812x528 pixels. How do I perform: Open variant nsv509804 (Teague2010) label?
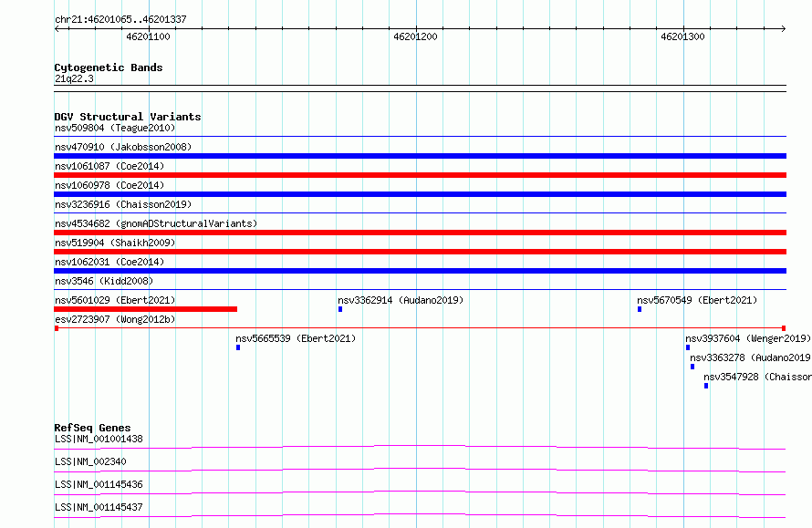(x=115, y=128)
